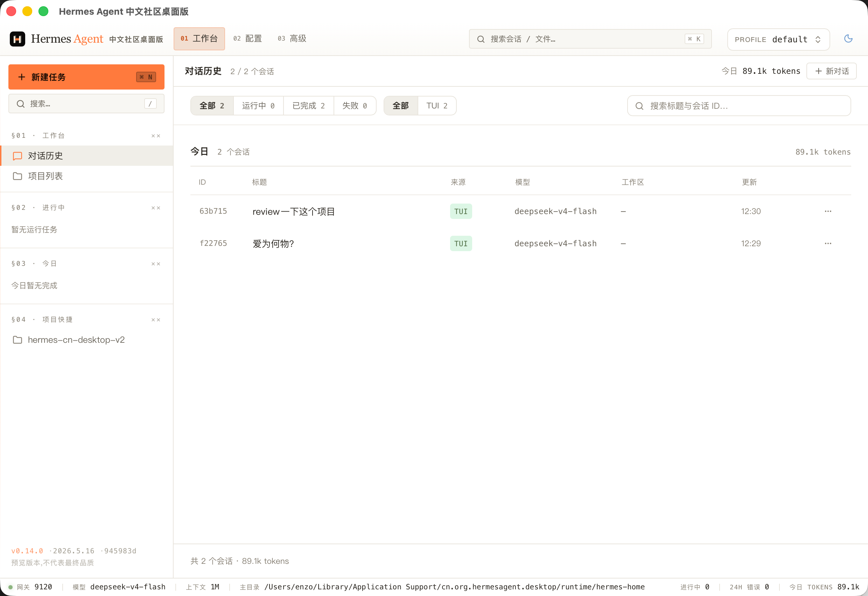868x596 pixels.
Task: Click the 24H 错误 0 status entry
Action: [749, 587]
